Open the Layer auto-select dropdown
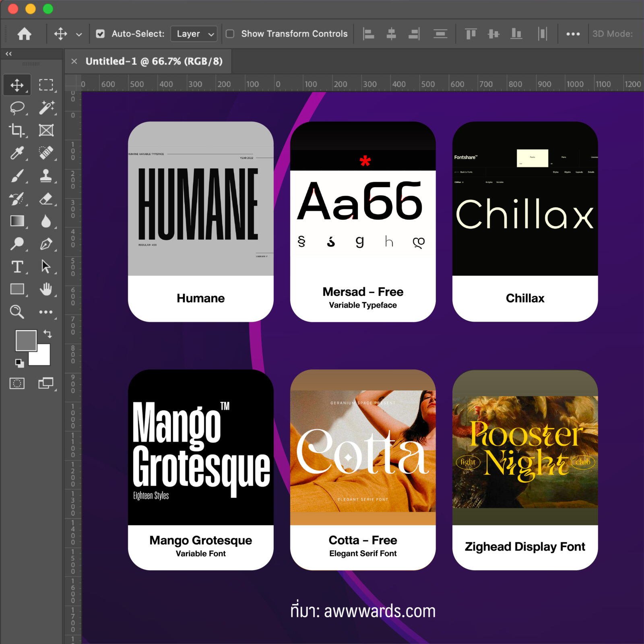 pos(194,34)
